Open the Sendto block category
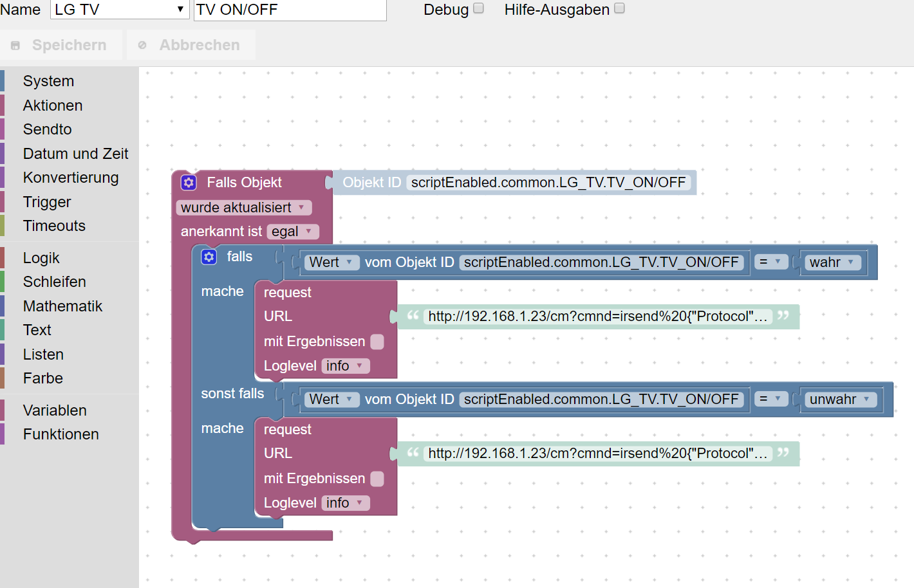 click(x=70, y=129)
